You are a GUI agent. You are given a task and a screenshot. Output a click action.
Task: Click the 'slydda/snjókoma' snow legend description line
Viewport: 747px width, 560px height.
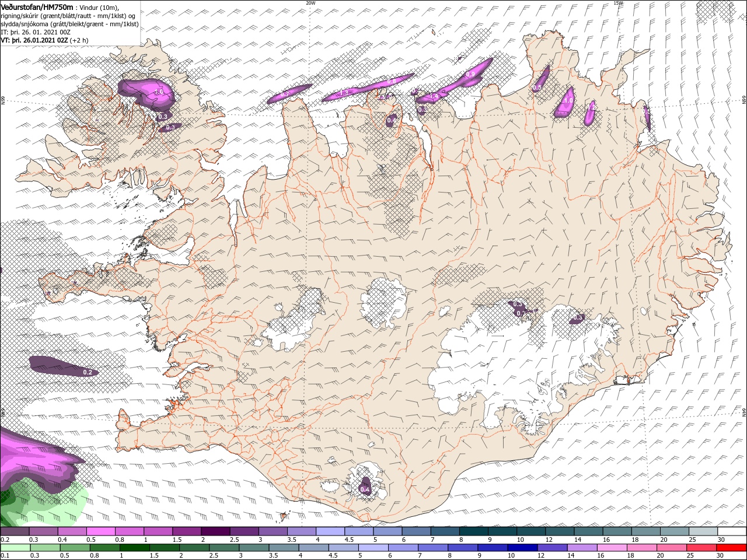[69, 24]
